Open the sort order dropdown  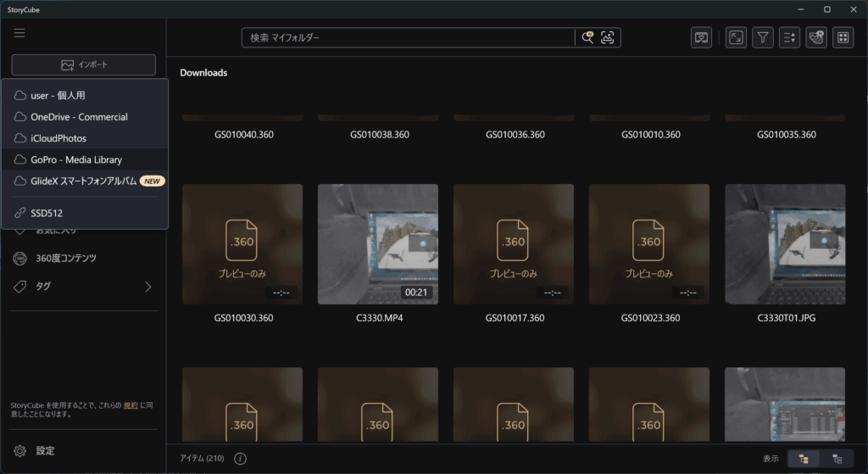[x=789, y=37]
